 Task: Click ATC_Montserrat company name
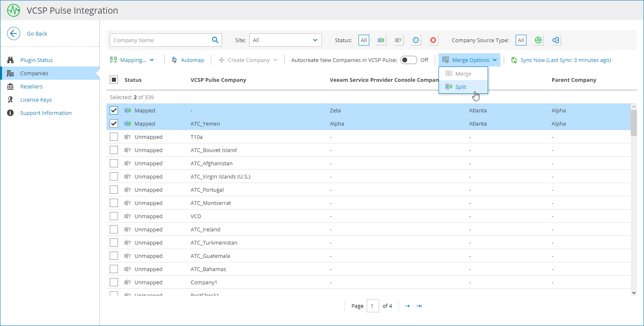[x=211, y=203]
